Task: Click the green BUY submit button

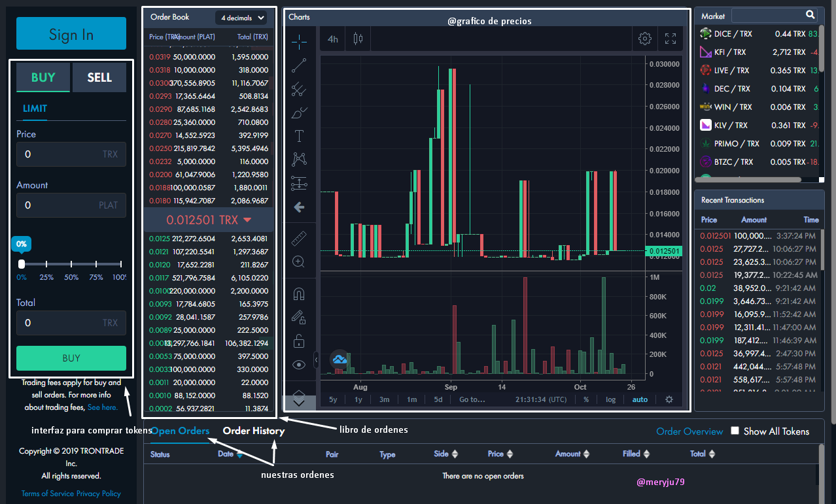Action: (71, 358)
